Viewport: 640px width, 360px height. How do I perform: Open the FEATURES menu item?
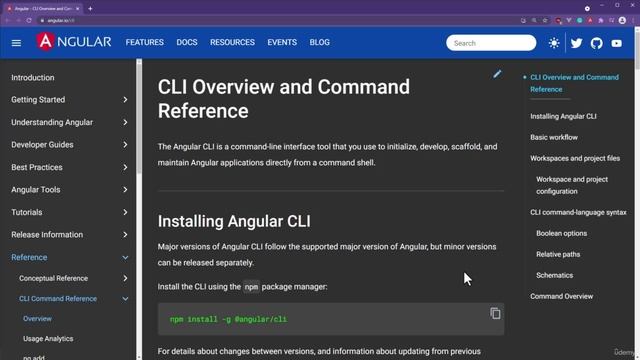[x=144, y=42]
